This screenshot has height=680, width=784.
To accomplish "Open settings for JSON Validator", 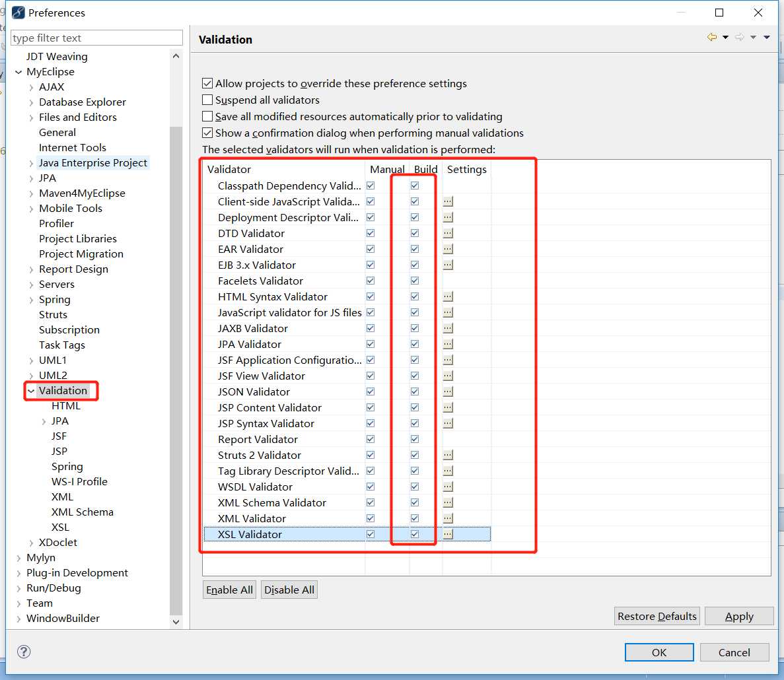I will pyautogui.click(x=448, y=391).
